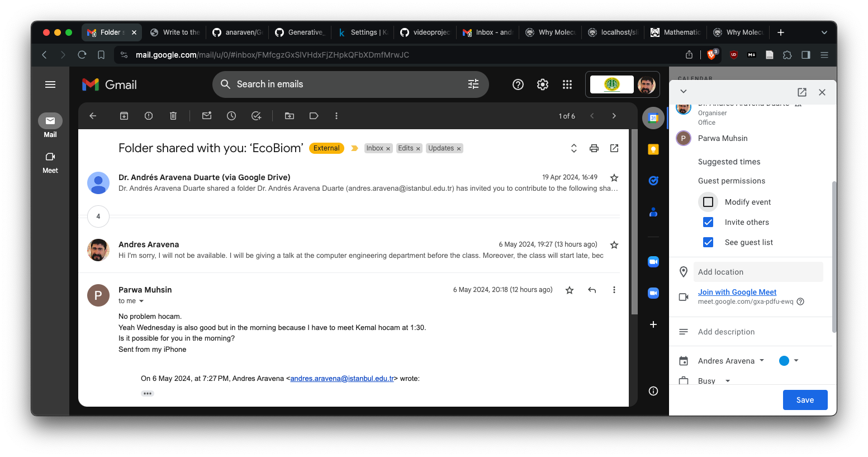
Task: Click the Add location field
Action: [x=758, y=272]
